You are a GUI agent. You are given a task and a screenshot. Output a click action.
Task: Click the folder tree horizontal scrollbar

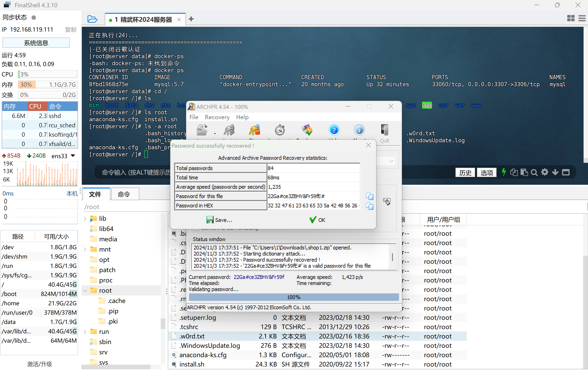pos(116,367)
